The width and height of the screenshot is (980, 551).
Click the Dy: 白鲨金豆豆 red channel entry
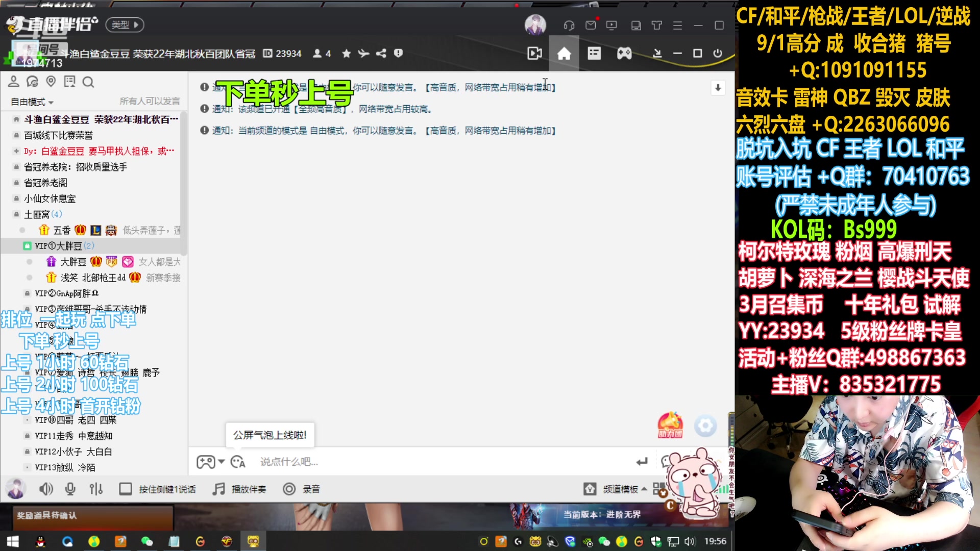99,151
